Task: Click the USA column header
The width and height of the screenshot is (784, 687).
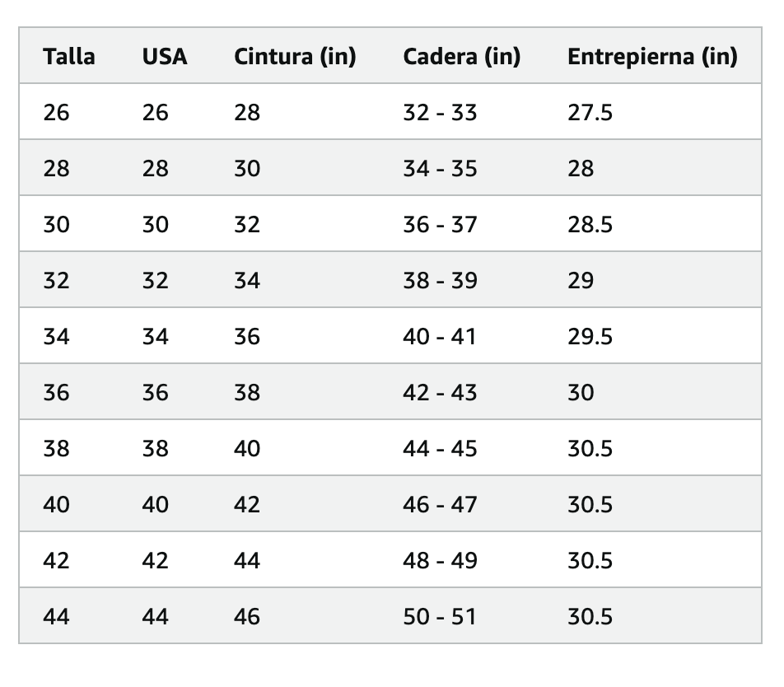Action: pos(165,57)
